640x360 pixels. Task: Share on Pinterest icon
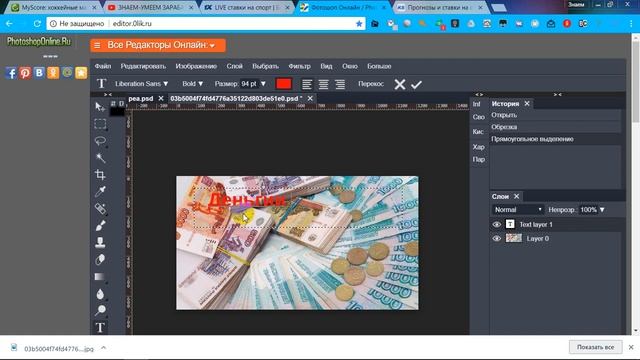(25, 73)
